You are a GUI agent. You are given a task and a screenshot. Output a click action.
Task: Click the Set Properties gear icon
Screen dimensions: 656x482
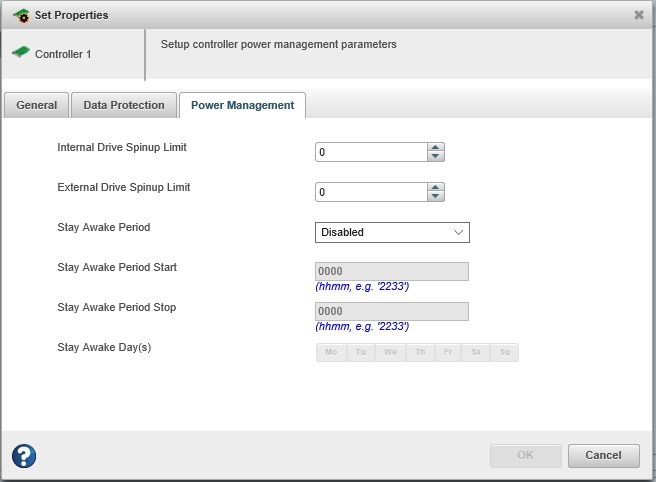coord(21,16)
